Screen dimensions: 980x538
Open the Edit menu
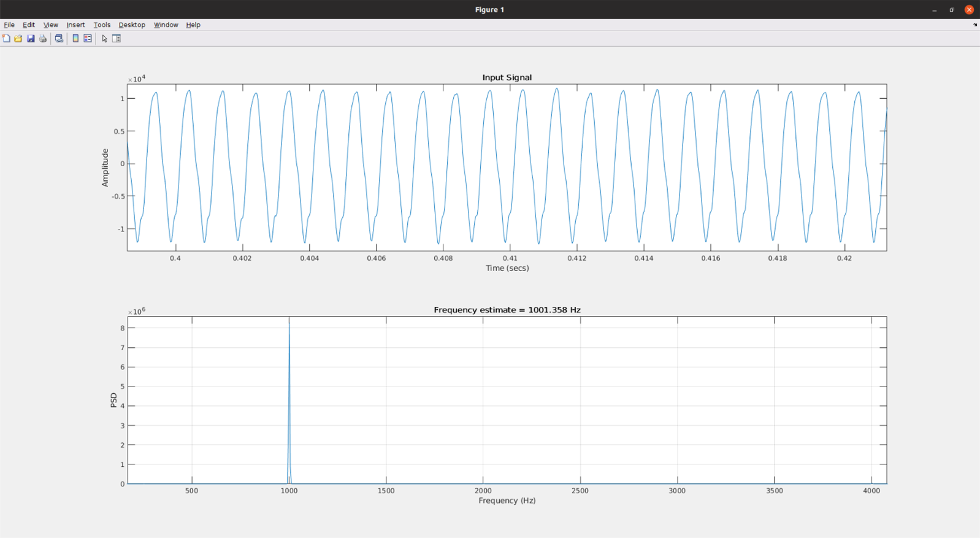coord(29,25)
